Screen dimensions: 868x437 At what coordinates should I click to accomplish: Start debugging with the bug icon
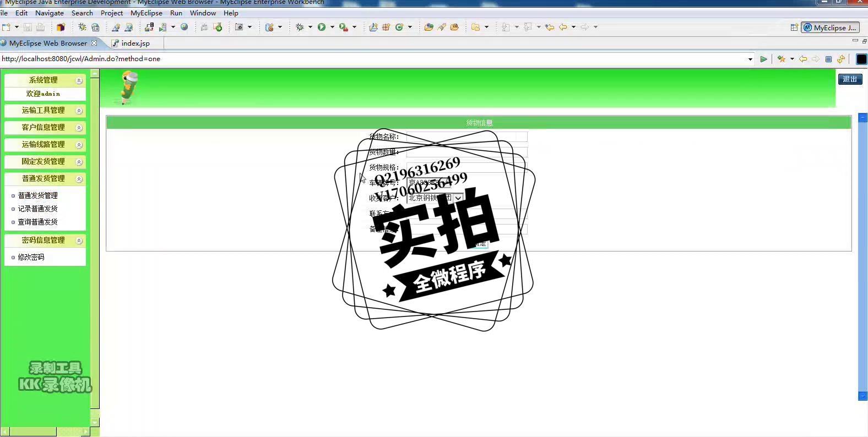(x=300, y=27)
